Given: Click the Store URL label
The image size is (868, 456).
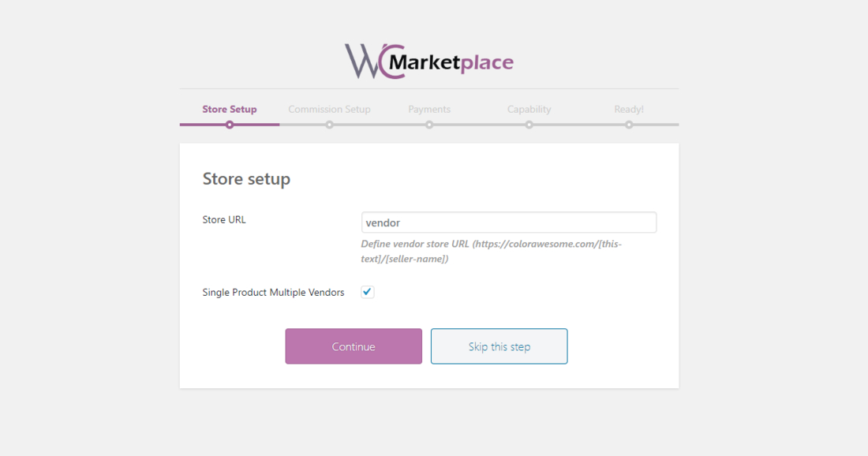Looking at the screenshot, I should point(224,219).
